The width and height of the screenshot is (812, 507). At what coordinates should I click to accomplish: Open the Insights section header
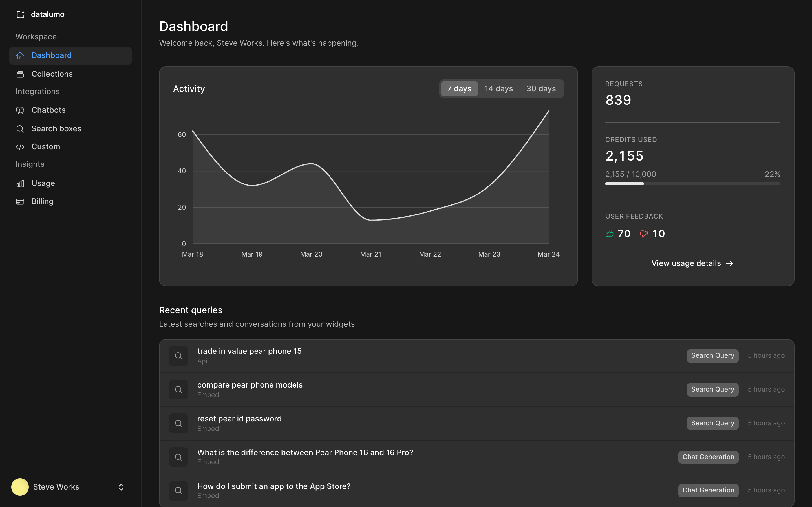(30, 164)
